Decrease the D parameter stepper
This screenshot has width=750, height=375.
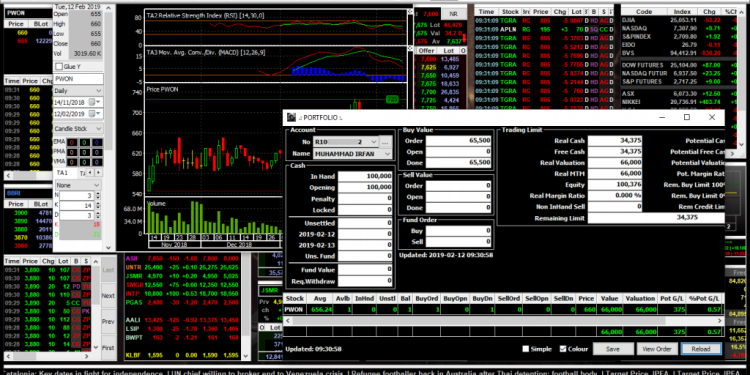coord(98,218)
